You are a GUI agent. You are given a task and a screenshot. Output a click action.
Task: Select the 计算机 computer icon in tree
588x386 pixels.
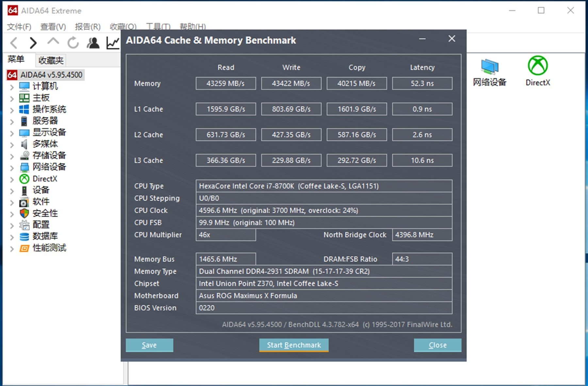pos(24,86)
